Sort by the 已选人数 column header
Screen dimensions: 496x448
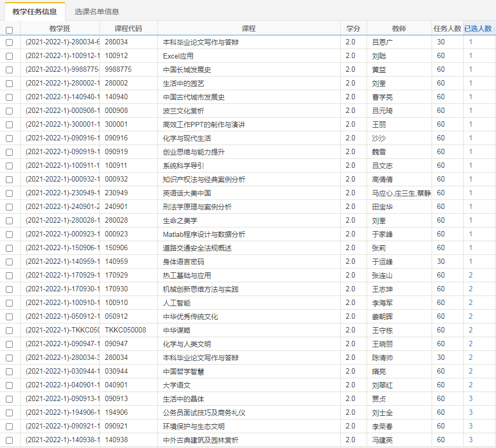point(478,28)
